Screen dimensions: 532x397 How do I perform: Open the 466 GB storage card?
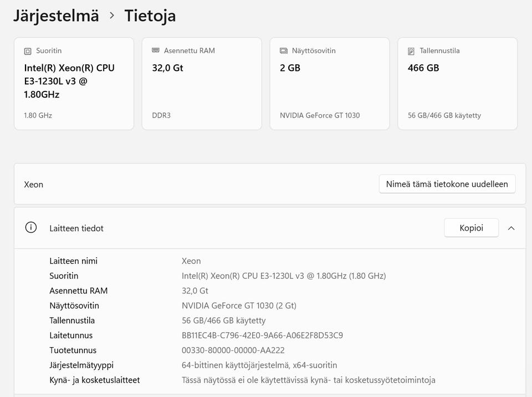(457, 84)
